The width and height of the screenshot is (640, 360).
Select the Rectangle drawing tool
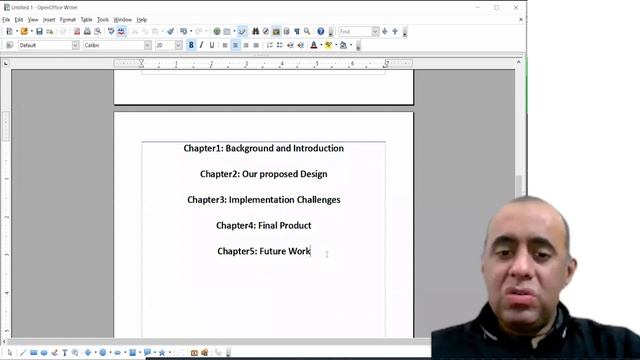coord(33,352)
